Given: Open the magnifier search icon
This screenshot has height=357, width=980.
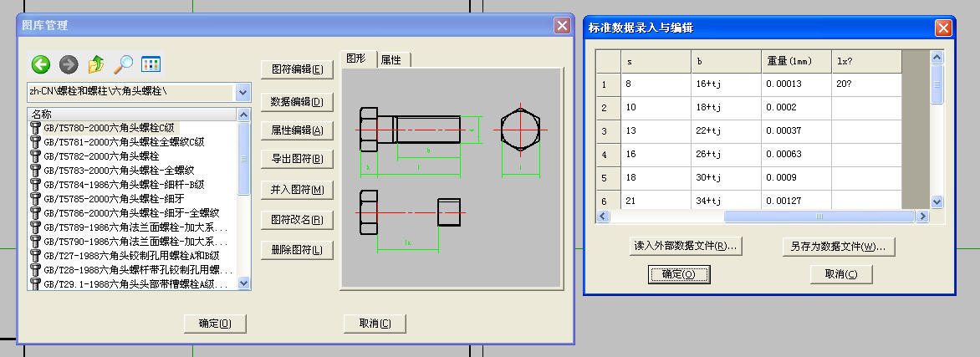Looking at the screenshot, I should (x=123, y=64).
